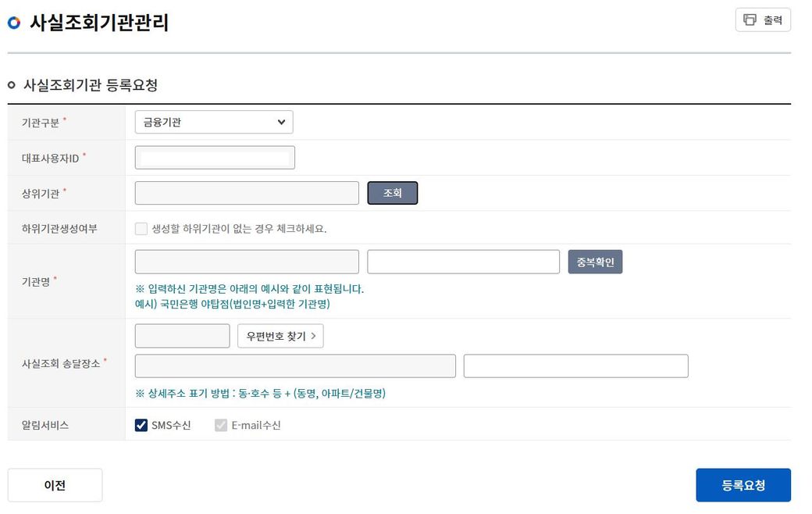
Task: Click the logo next to 사실조회기관관리
Action: click(14, 23)
